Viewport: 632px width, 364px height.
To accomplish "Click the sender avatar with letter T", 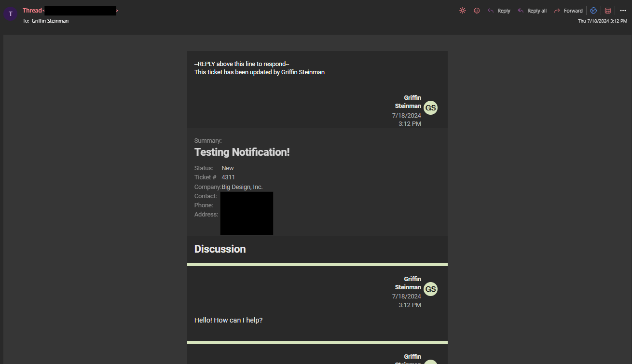I will click(x=11, y=14).
